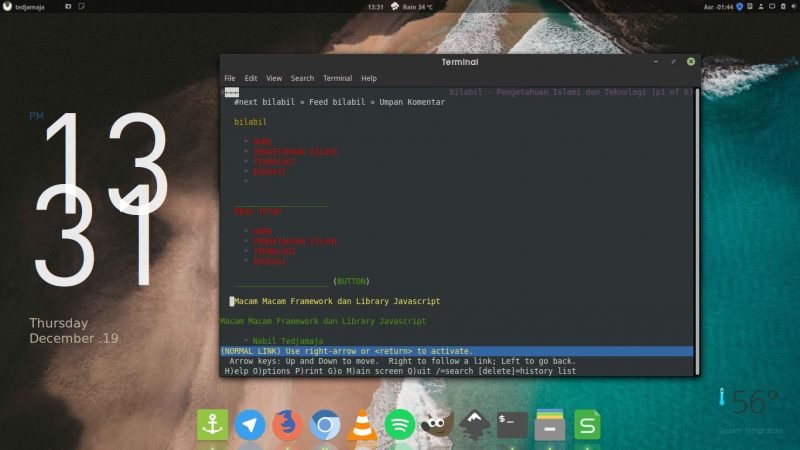Click the blue shield tray icon
The width and height of the screenshot is (800, 450).
(739, 7)
